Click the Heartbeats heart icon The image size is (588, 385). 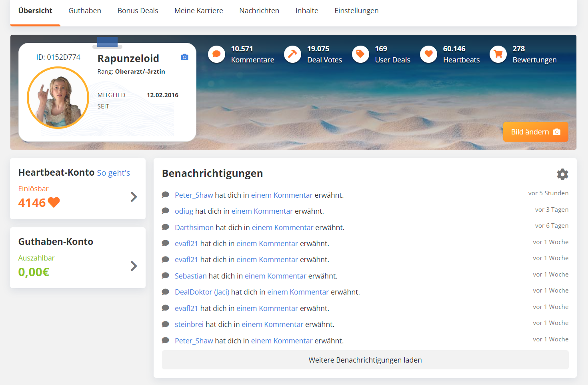(x=428, y=54)
